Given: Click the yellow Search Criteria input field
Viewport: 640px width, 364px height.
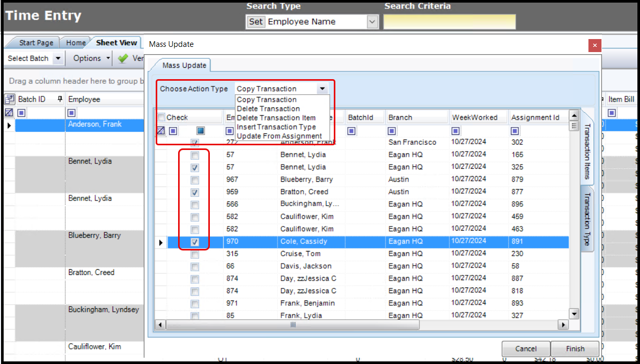Looking at the screenshot, I should 449,22.
